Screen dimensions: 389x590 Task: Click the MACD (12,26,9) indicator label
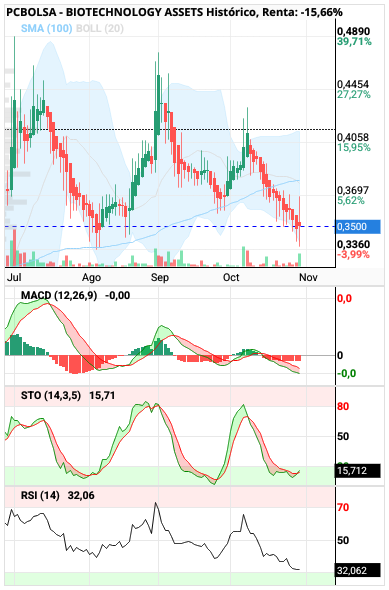59,295
